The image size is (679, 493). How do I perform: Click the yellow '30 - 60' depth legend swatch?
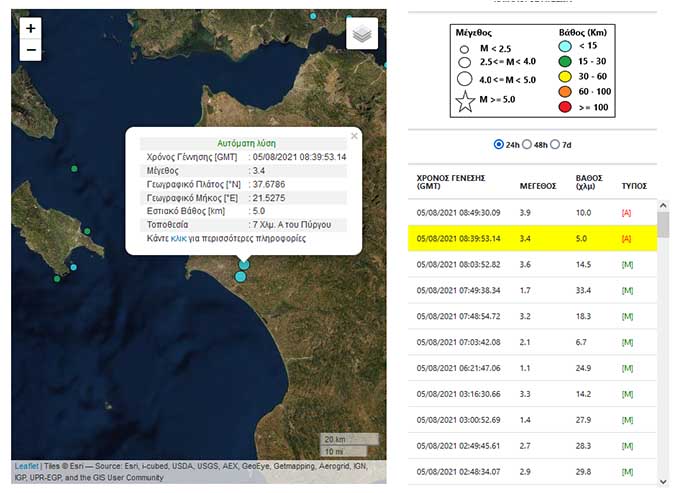(x=565, y=77)
